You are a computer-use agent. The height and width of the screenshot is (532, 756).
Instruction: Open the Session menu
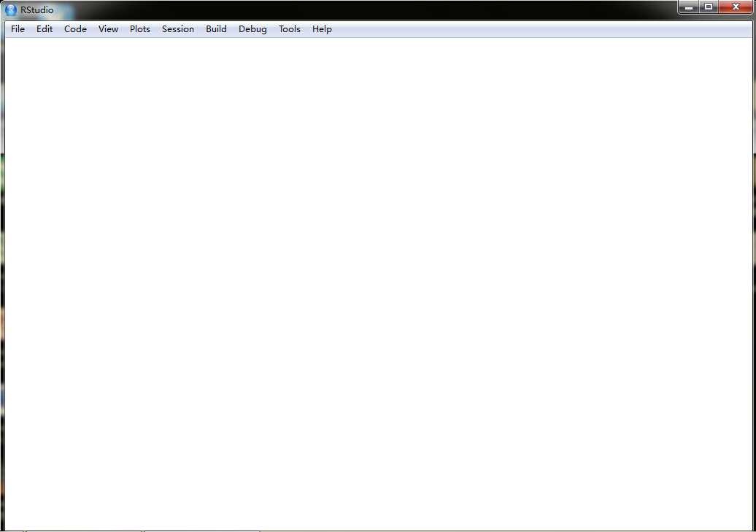178,29
